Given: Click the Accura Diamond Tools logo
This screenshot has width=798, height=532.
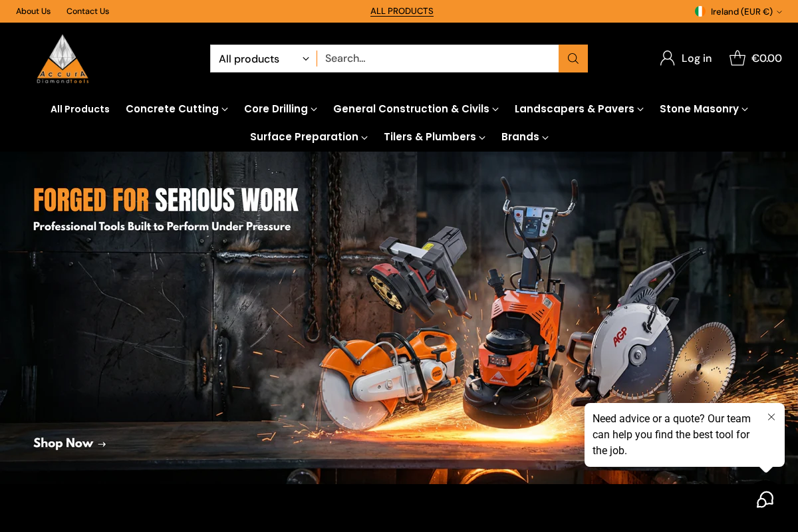Looking at the screenshot, I should coord(62,59).
